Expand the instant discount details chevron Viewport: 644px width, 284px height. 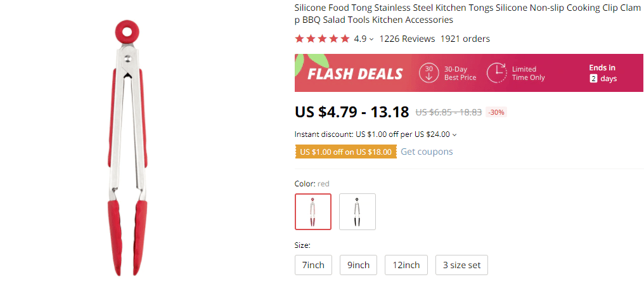(454, 134)
